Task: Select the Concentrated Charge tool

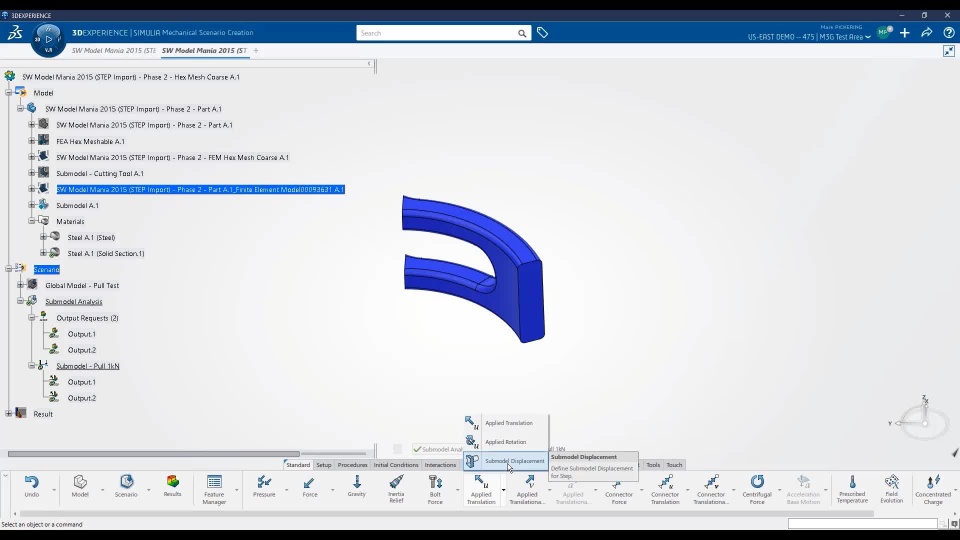Action: point(933,489)
